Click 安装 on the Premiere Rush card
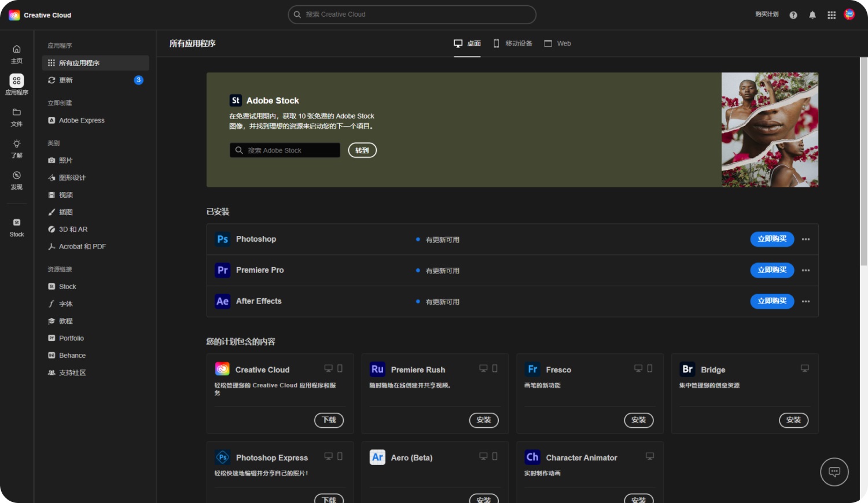This screenshot has width=868, height=503. coord(484,420)
